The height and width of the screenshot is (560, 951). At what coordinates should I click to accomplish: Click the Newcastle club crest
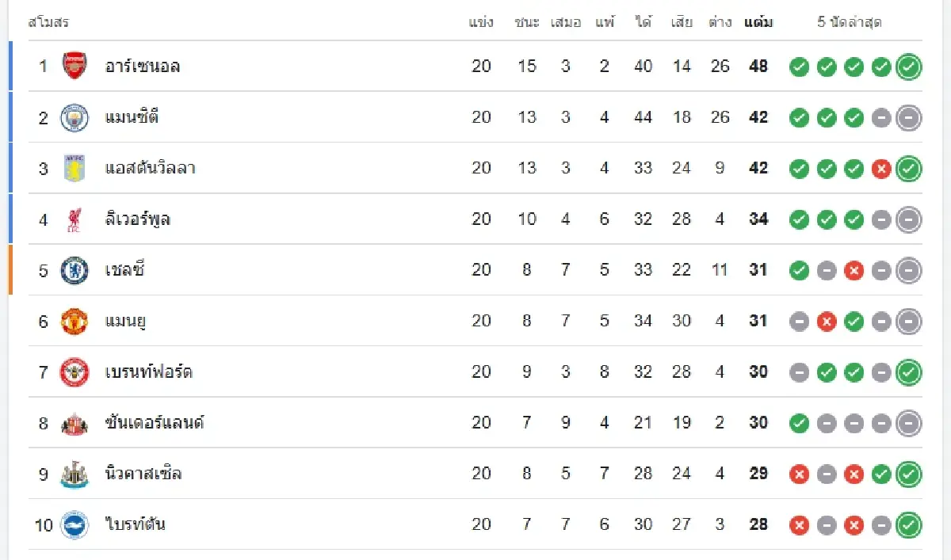[75, 474]
